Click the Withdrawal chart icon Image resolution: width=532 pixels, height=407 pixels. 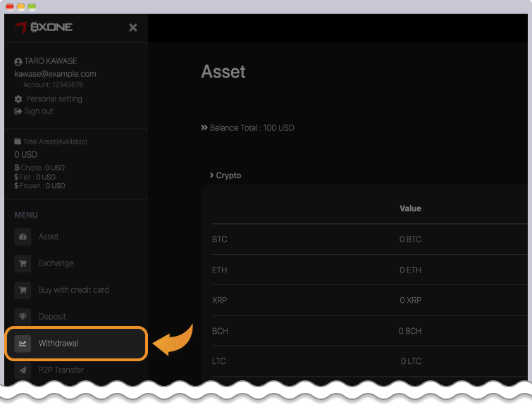(23, 344)
